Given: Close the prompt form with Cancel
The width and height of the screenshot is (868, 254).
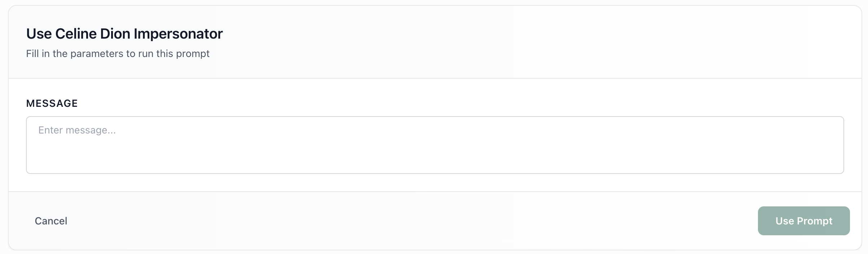Looking at the screenshot, I should (x=51, y=221).
